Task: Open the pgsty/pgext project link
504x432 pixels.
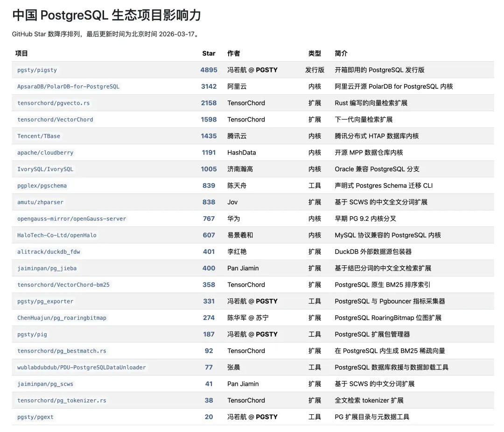Action: coord(35,417)
